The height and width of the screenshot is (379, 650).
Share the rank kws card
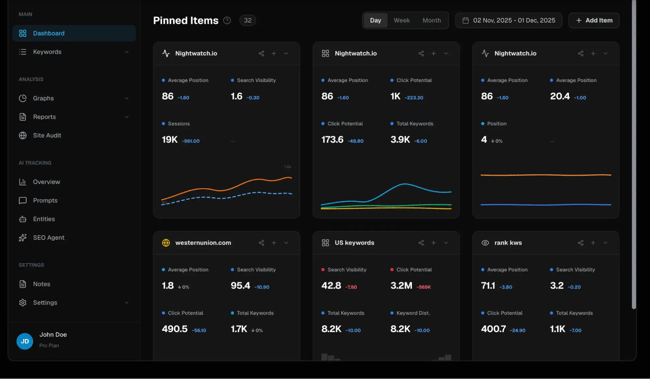click(580, 243)
